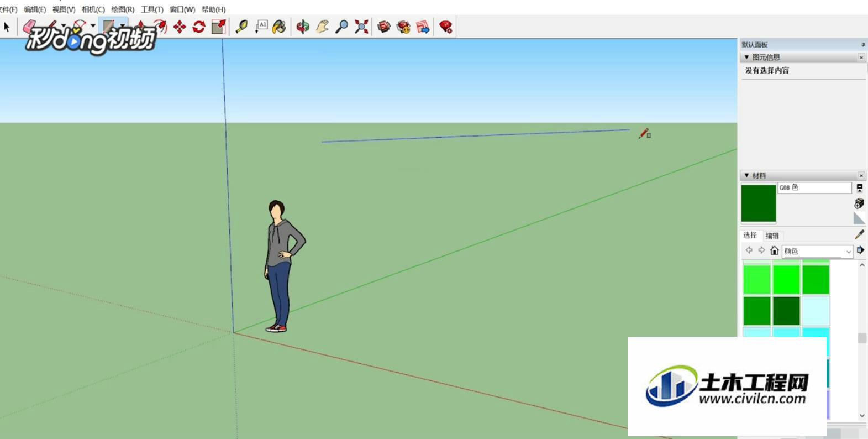Switch to the 选择 materials tab

coord(750,236)
